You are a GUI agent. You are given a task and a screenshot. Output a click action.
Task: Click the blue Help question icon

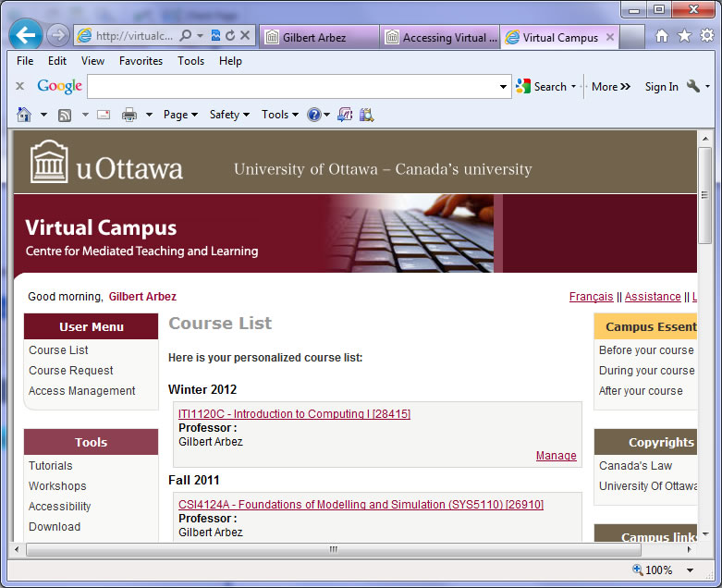314,115
